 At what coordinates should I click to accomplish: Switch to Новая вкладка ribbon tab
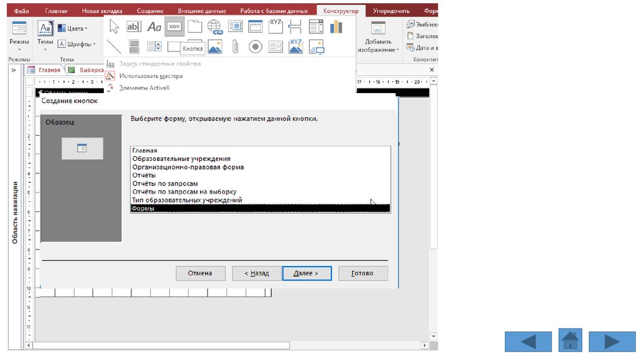click(x=102, y=11)
